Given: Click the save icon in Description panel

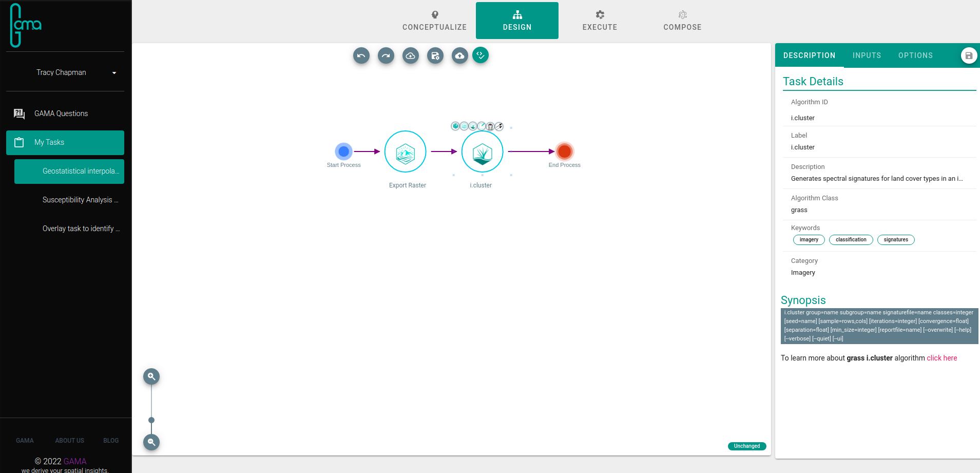Looking at the screenshot, I should click(x=968, y=55).
